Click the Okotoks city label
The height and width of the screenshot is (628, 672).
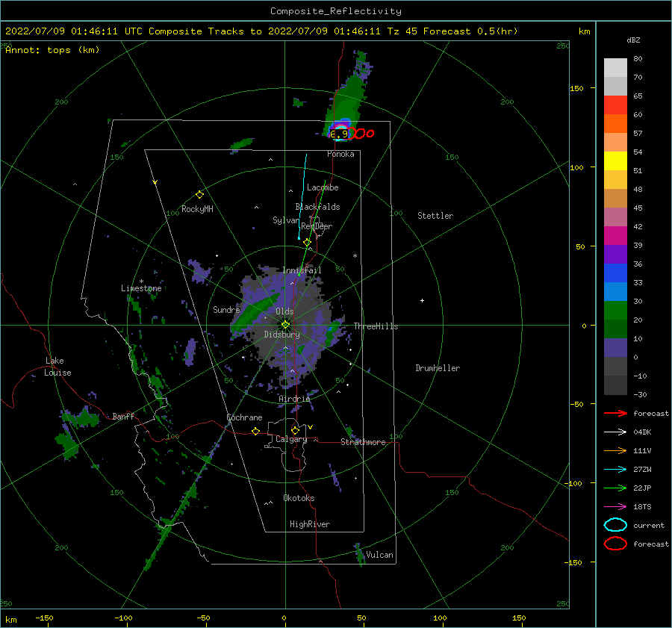pos(299,498)
